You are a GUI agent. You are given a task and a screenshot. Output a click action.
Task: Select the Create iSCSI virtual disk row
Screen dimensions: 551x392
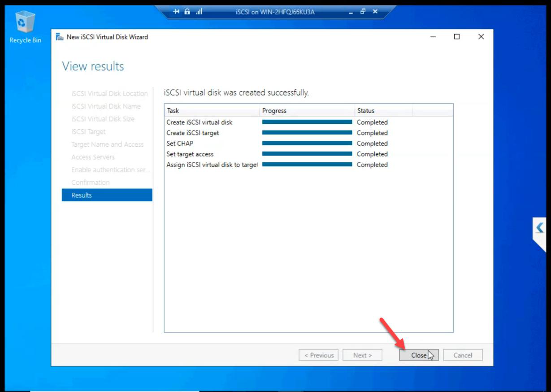click(308, 122)
